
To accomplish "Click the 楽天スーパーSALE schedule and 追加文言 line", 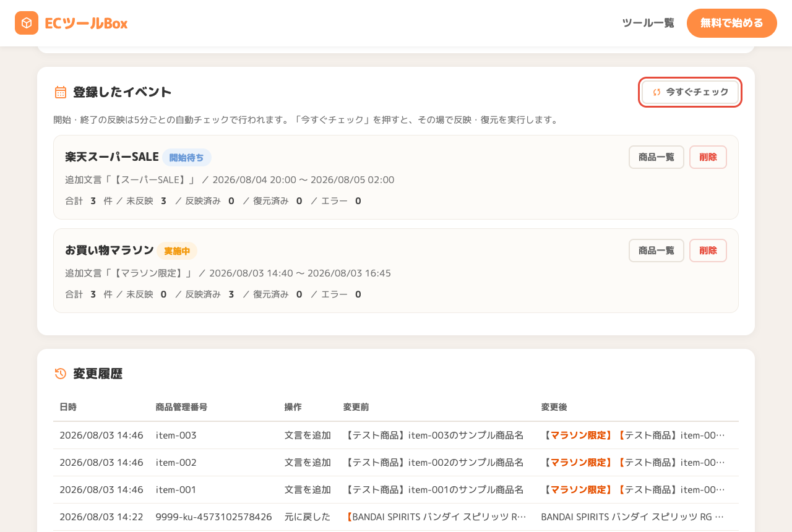I will [230, 180].
